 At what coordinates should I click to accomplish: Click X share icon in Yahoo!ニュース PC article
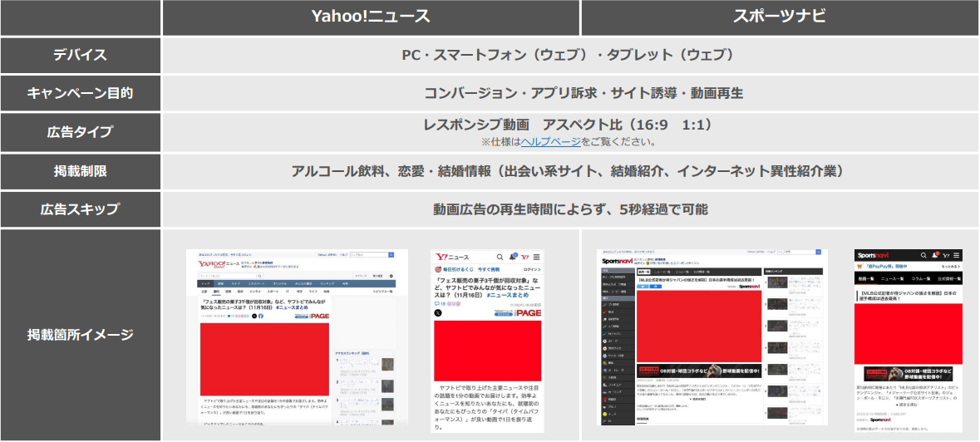254,316
